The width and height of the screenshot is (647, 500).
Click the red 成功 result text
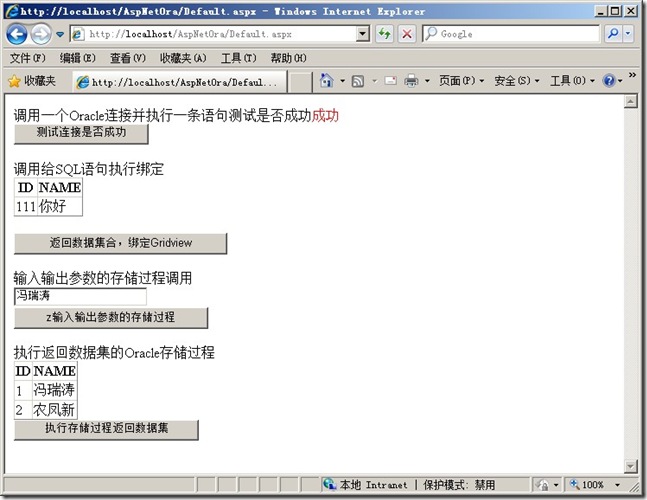point(325,116)
